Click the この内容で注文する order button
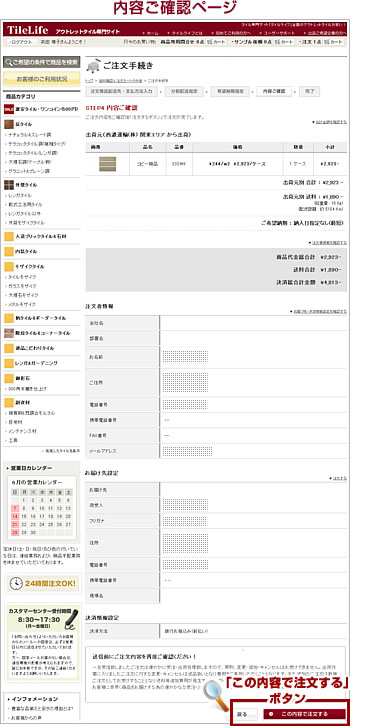 304,713
